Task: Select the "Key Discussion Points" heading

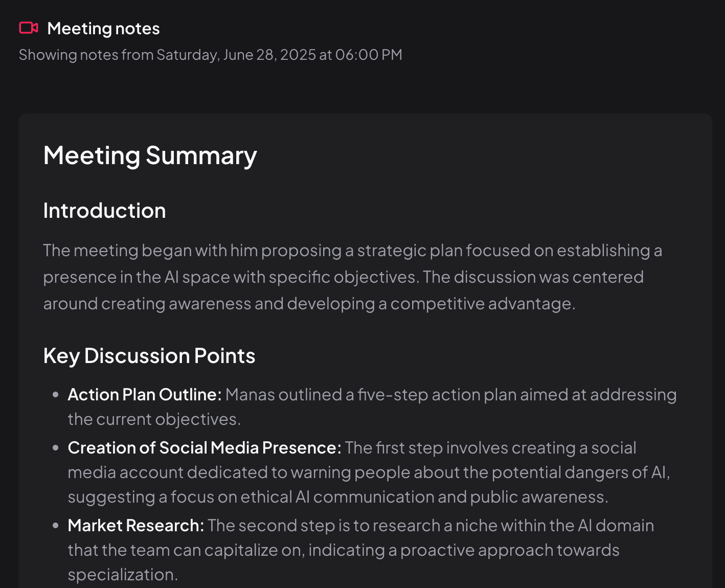Action: [x=149, y=356]
